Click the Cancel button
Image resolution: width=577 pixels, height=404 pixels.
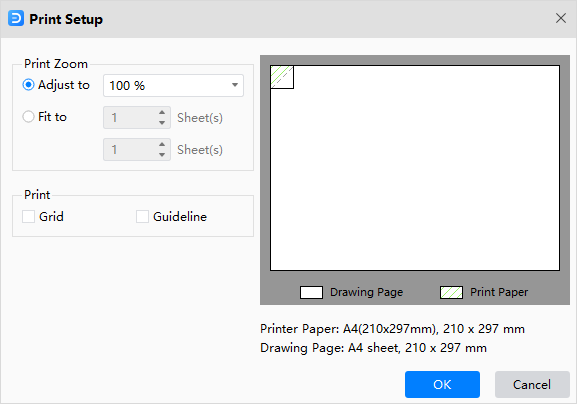532,384
